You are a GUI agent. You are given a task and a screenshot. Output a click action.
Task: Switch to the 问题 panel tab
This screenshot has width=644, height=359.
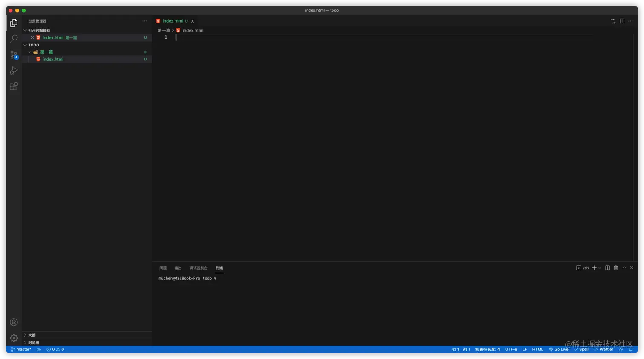163,268
